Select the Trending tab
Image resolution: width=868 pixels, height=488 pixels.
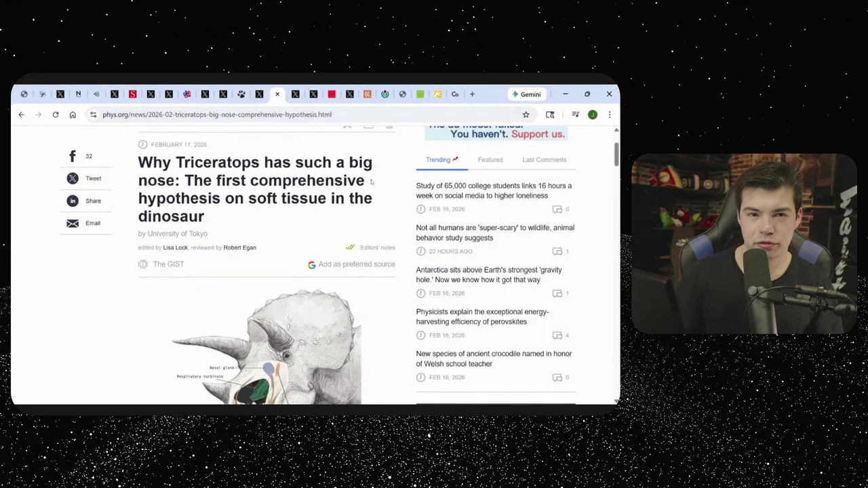tap(441, 160)
